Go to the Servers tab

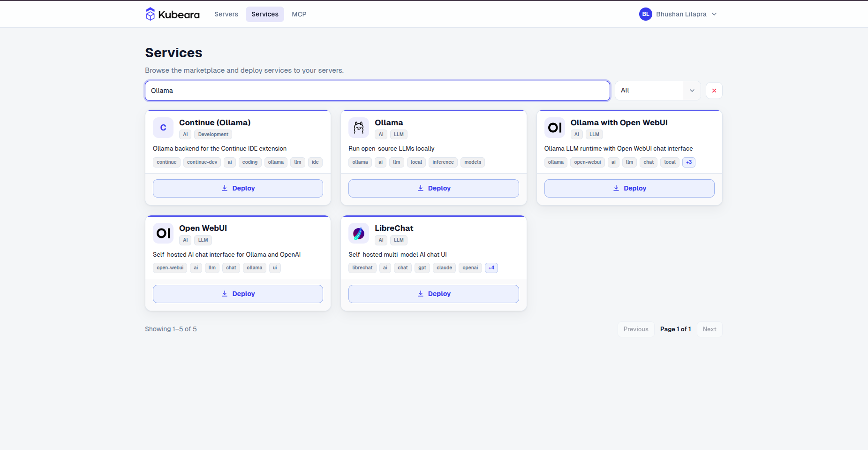(x=226, y=14)
